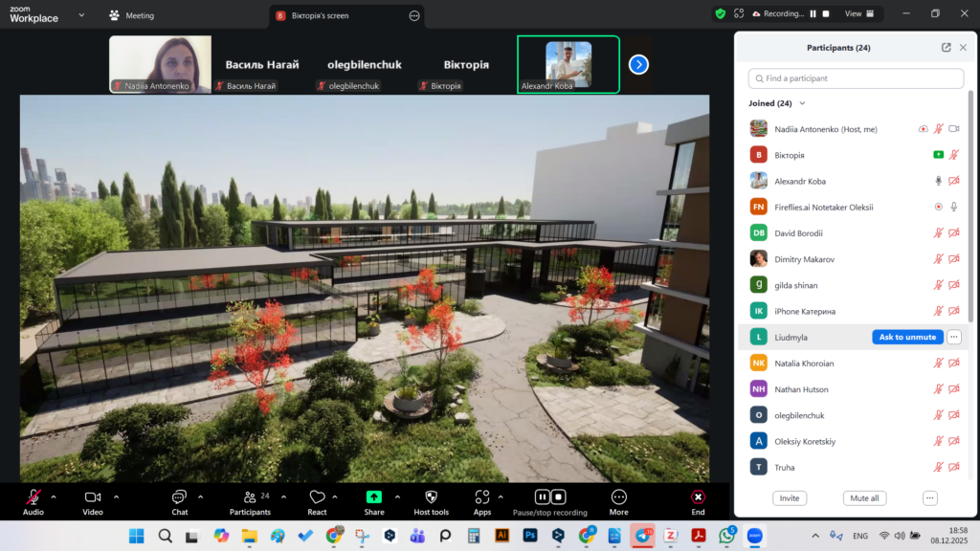Collapse the Joined (24) participants list
Viewport: 980px width, 551px height.
(802, 103)
